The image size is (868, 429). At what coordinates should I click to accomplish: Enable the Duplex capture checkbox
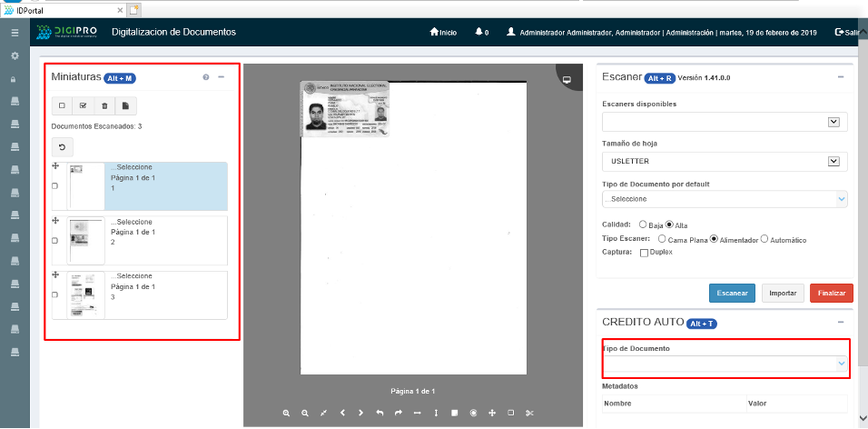(645, 252)
